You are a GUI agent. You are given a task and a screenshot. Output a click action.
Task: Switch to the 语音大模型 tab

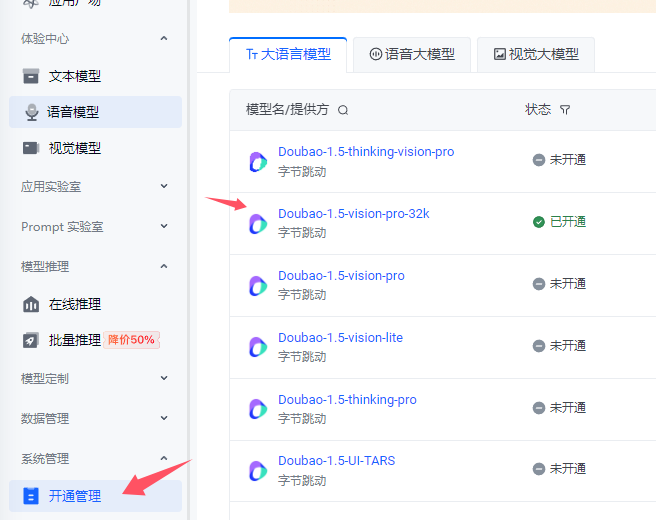click(411, 55)
